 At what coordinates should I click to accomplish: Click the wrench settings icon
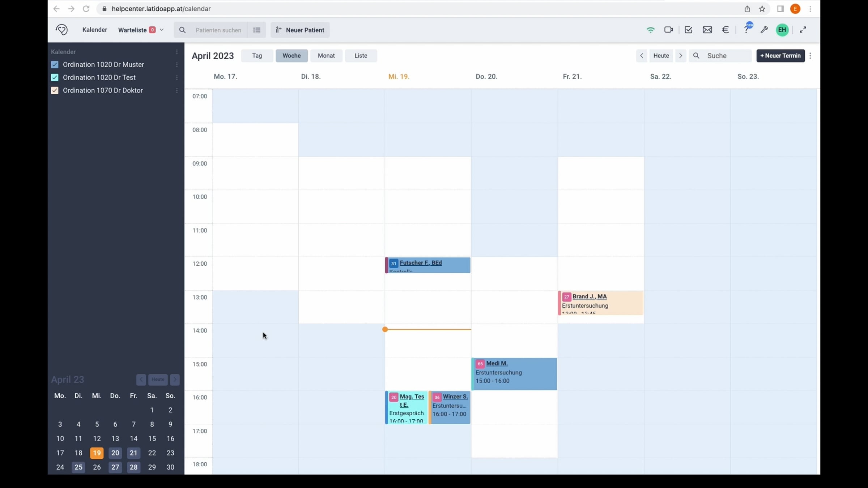click(764, 30)
